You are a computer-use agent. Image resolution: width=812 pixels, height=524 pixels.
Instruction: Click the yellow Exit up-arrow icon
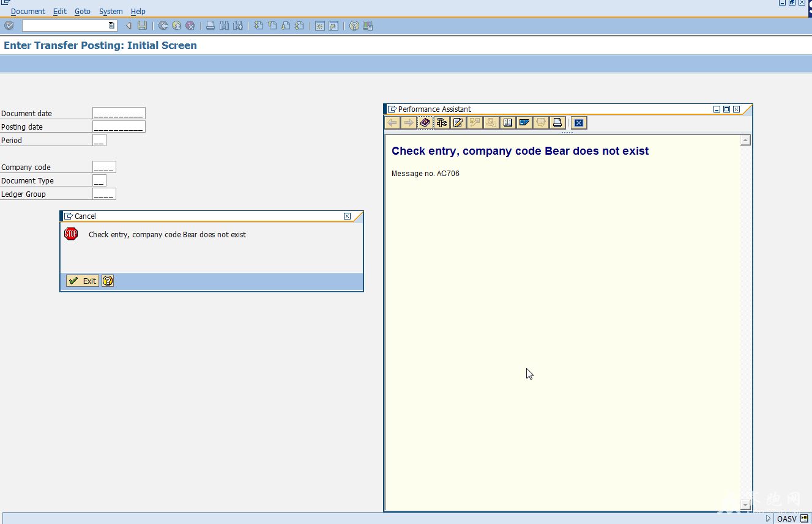click(177, 26)
